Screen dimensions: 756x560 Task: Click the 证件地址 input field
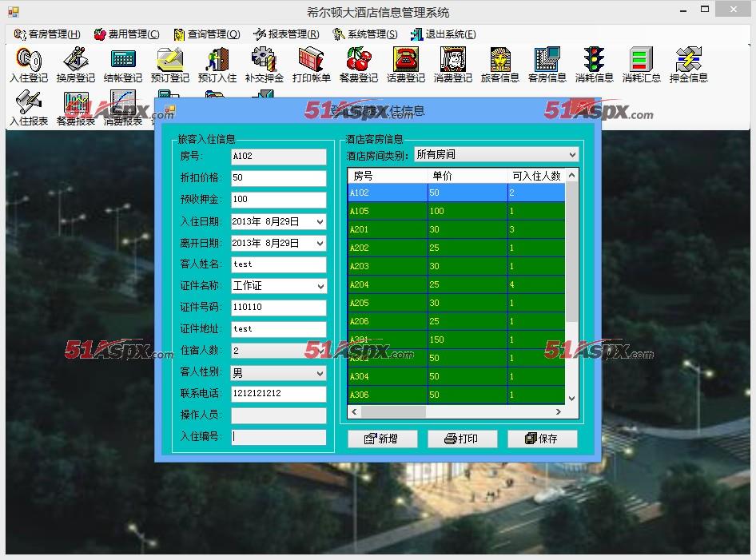[x=279, y=329]
